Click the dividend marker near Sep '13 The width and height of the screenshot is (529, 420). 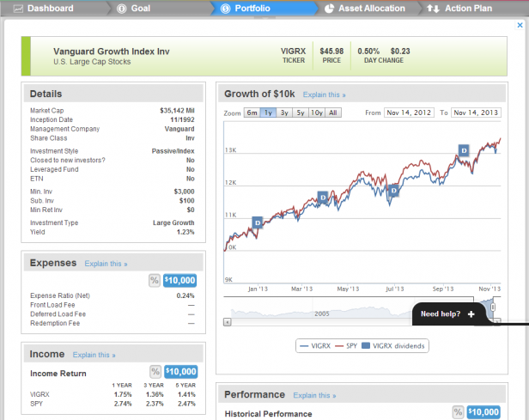click(464, 150)
